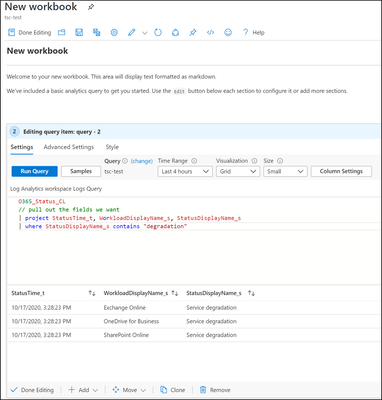The image size is (382, 400).
Task: Click top toolbar Done Editing button
Action: pos(30,32)
